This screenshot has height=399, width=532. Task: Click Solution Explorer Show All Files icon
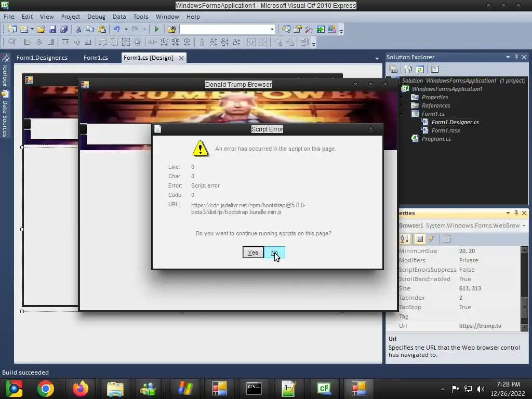408,70
